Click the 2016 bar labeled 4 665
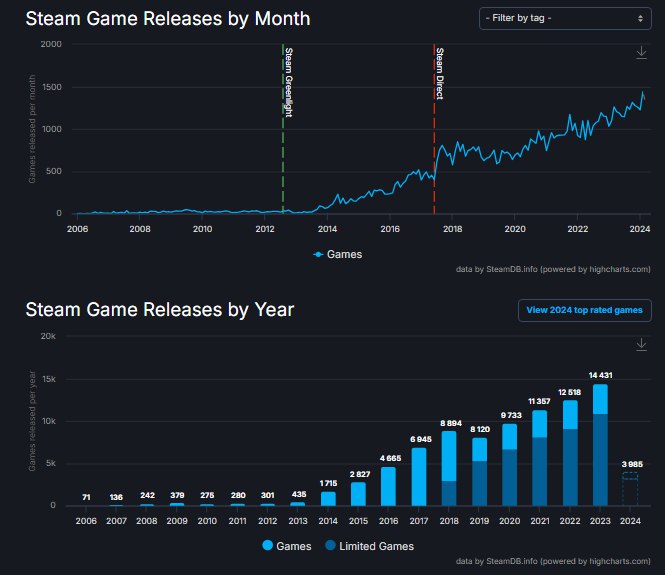This screenshot has width=665, height=575. 388,486
